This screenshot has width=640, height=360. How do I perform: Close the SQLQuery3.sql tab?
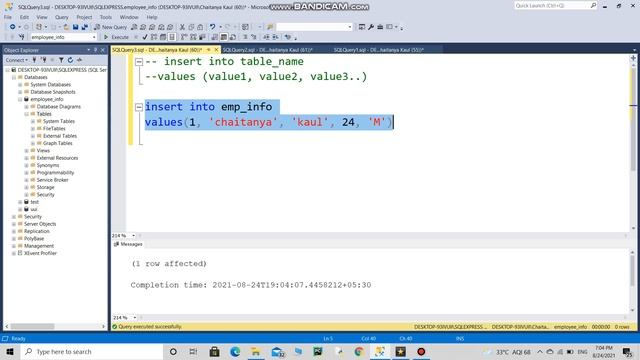pos(216,50)
